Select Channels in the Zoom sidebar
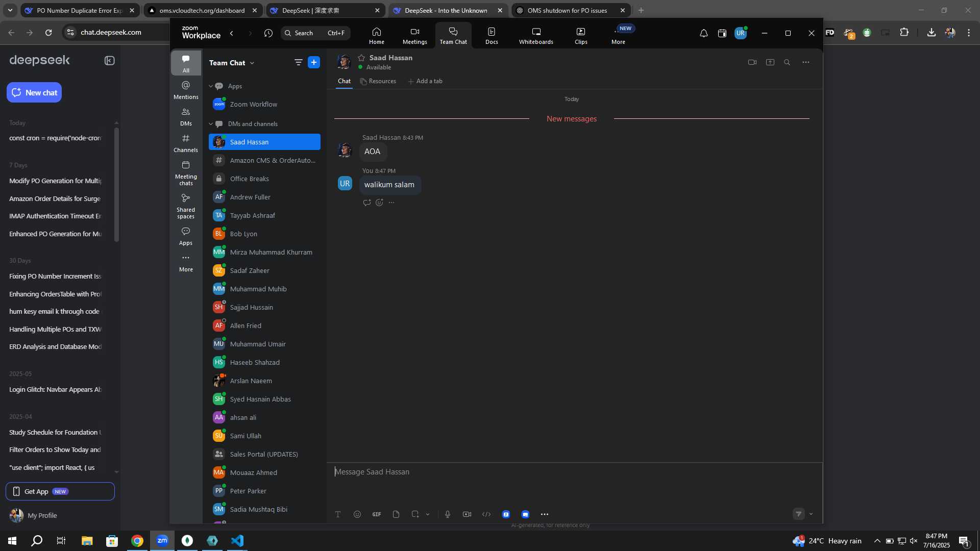 [186, 143]
